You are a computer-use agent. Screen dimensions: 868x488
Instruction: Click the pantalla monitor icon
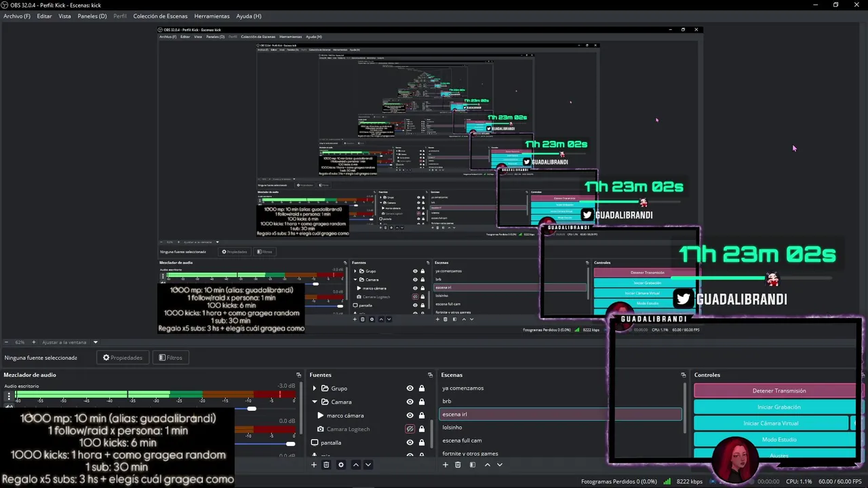point(314,443)
